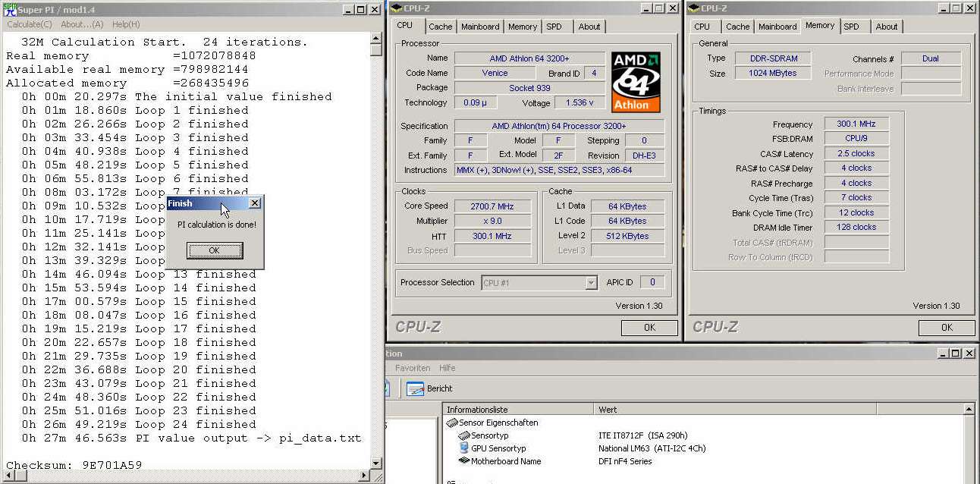
Task: Click the right CPU-Z title bar icon
Action: pyautogui.click(x=695, y=8)
